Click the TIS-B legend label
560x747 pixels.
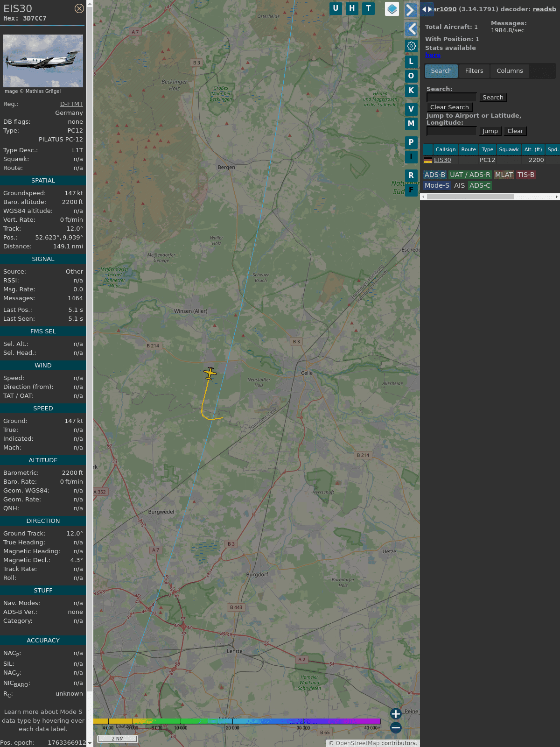pyautogui.click(x=526, y=175)
